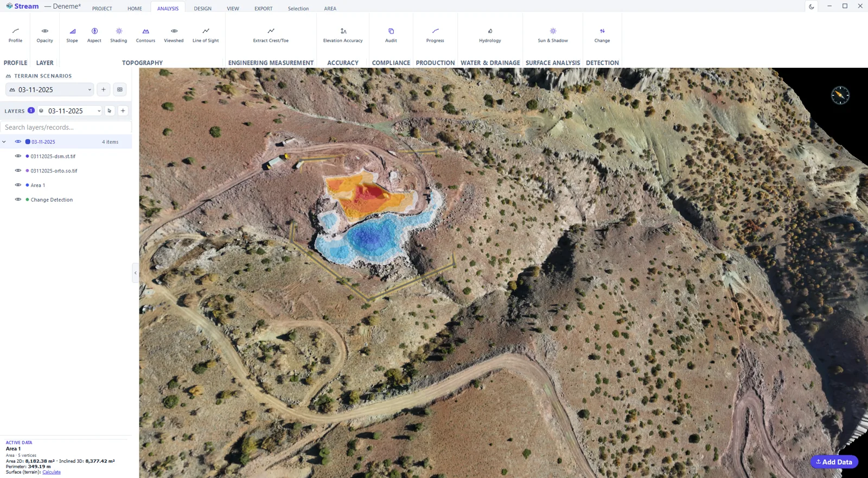This screenshot has height=478, width=868.
Task: Focus the Search layers/records field
Action: point(66,127)
